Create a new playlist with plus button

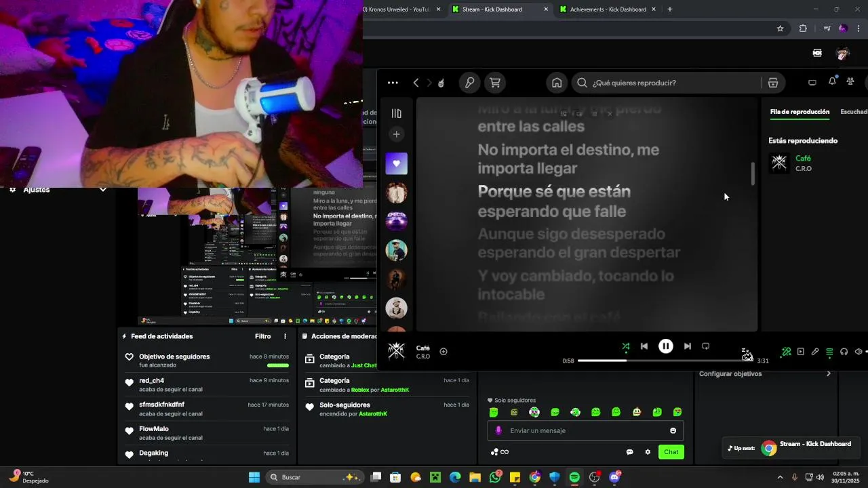coord(397,134)
